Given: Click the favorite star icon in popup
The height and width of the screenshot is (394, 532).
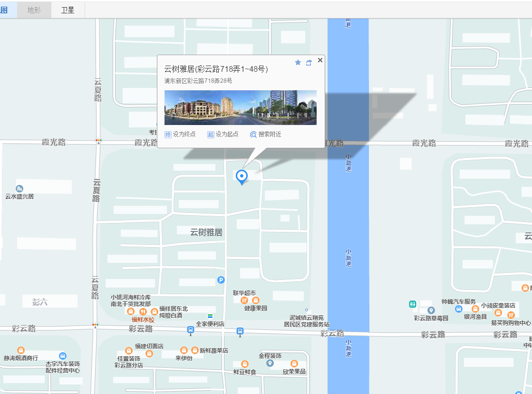Looking at the screenshot, I should pyautogui.click(x=298, y=62).
